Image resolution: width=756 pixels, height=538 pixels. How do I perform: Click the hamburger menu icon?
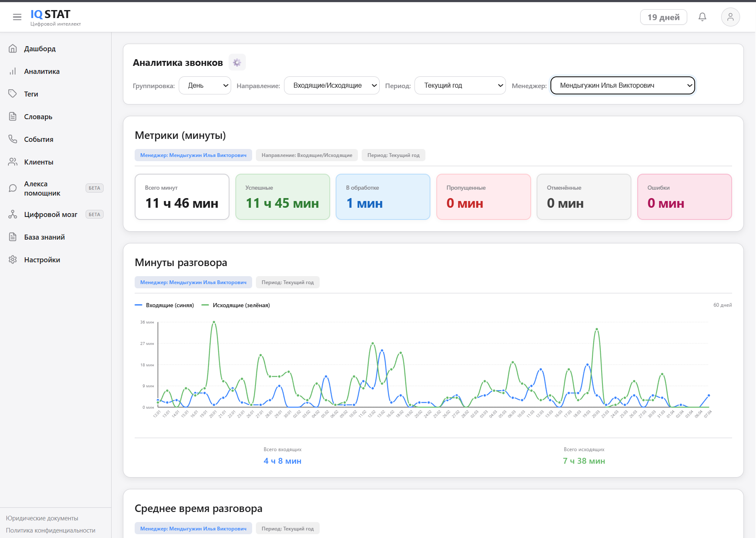17,17
